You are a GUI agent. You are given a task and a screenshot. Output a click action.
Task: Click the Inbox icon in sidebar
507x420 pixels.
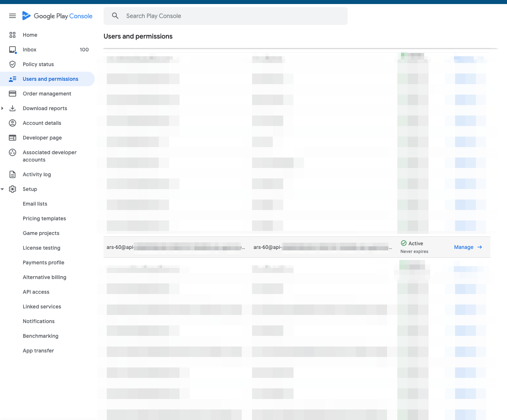tap(12, 50)
